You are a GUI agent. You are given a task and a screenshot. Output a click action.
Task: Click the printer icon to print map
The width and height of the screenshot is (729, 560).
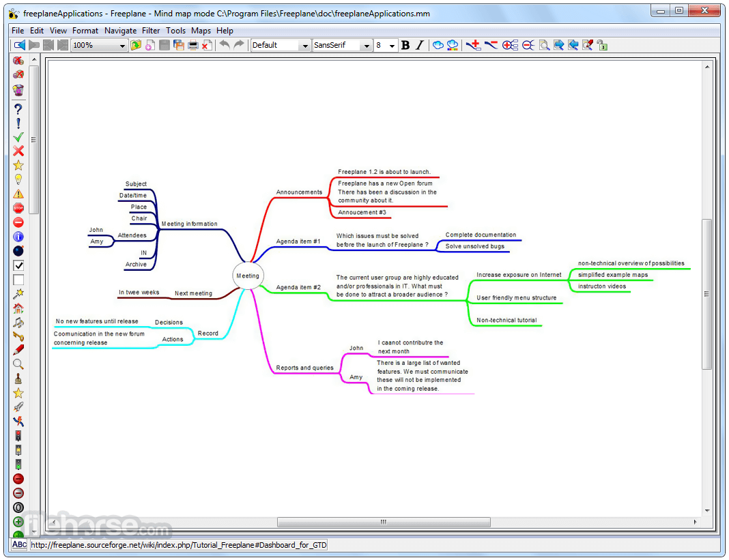[x=193, y=45]
